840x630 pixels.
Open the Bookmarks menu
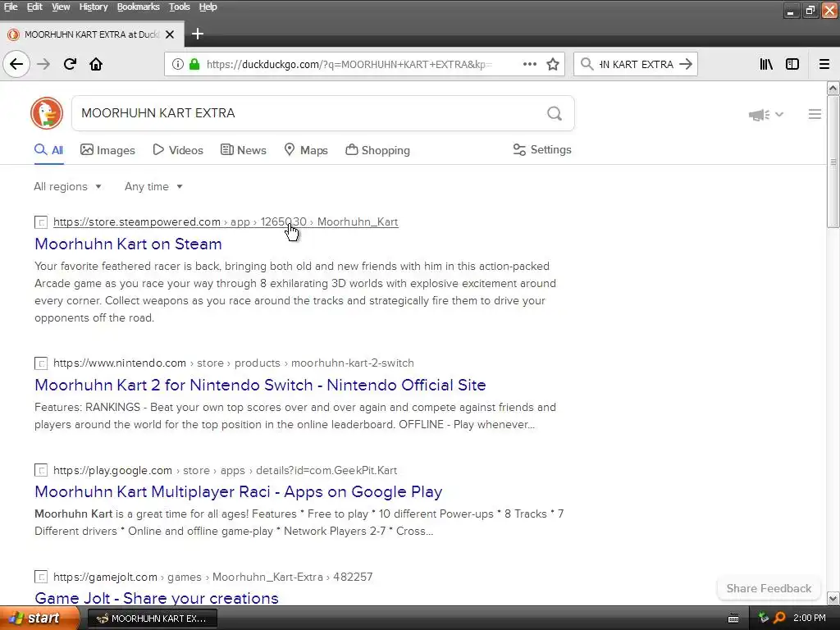tap(138, 7)
